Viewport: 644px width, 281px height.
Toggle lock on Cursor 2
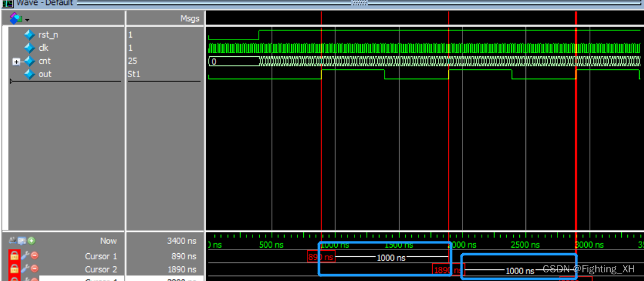pos(14,269)
